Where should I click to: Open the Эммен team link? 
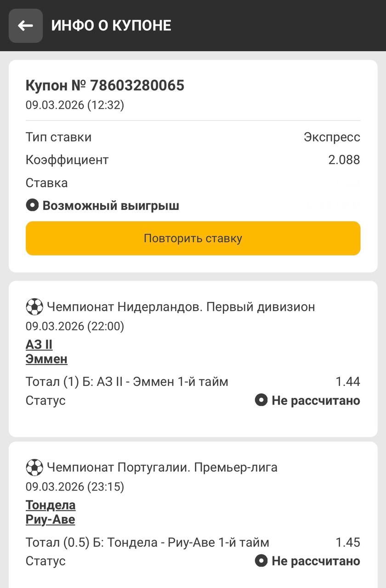tap(46, 359)
